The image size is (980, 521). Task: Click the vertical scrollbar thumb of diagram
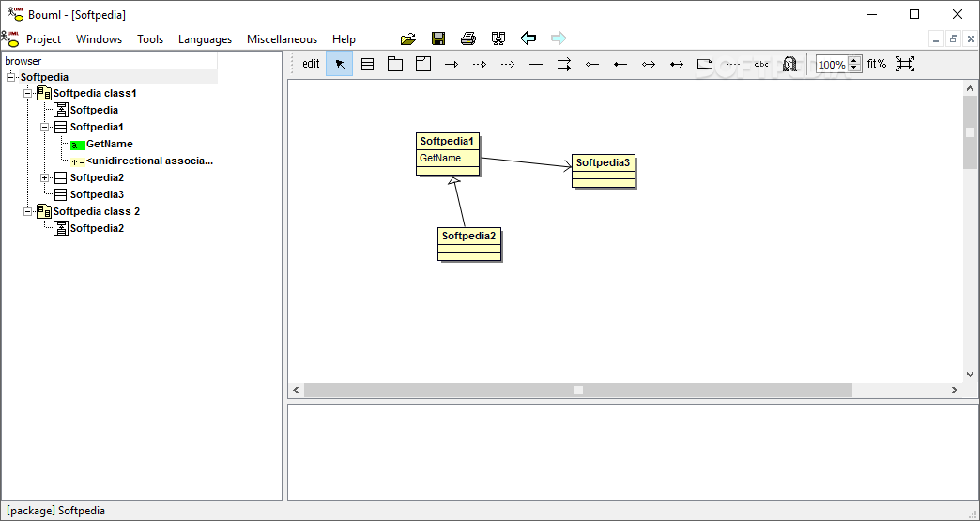[x=970, y=132]
